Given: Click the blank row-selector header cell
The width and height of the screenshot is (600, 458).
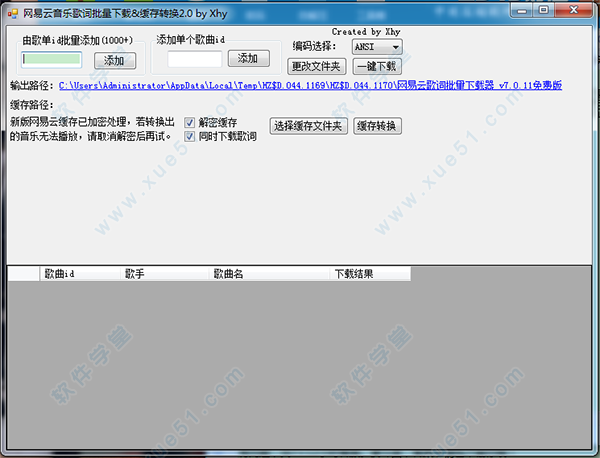Looking at the screenshot, I should pos(24,274).
